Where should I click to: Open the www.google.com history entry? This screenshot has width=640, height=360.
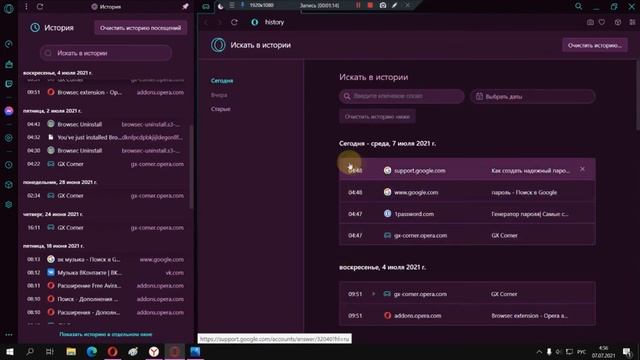tap(467, 192)
